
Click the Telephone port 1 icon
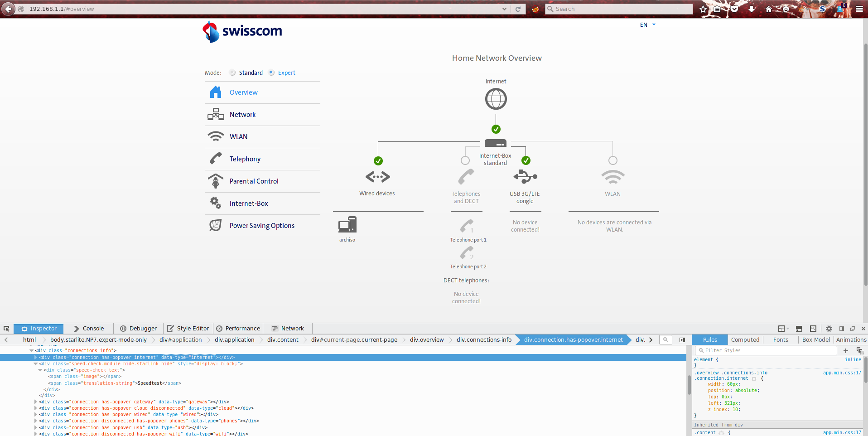pos(467,225)
